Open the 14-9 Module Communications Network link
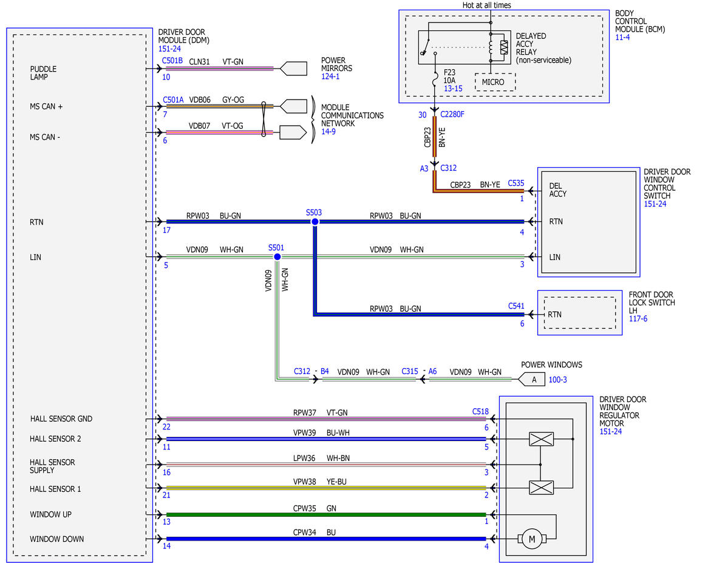The width and height of the screenshot is (728, 563). (x=328, y=131)
